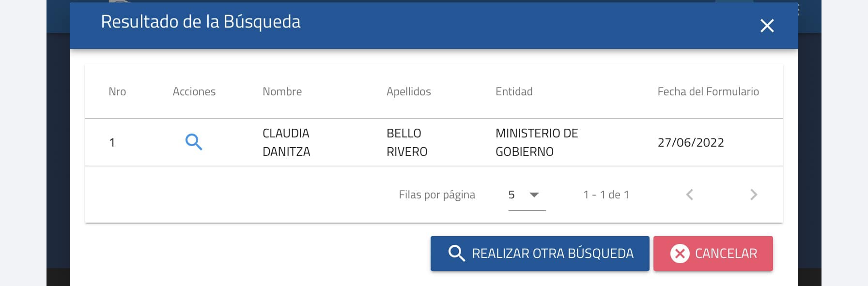
Task: Click the Filas por página label
Action: pos(436,195)
